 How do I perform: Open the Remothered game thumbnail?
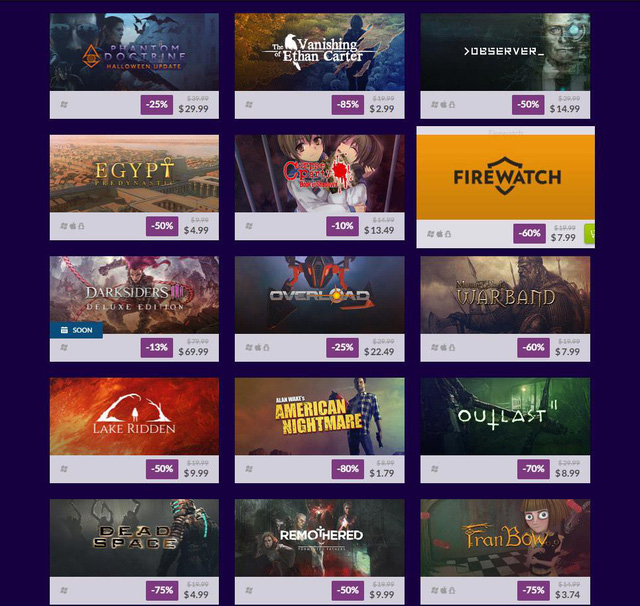tap(320, 537)
